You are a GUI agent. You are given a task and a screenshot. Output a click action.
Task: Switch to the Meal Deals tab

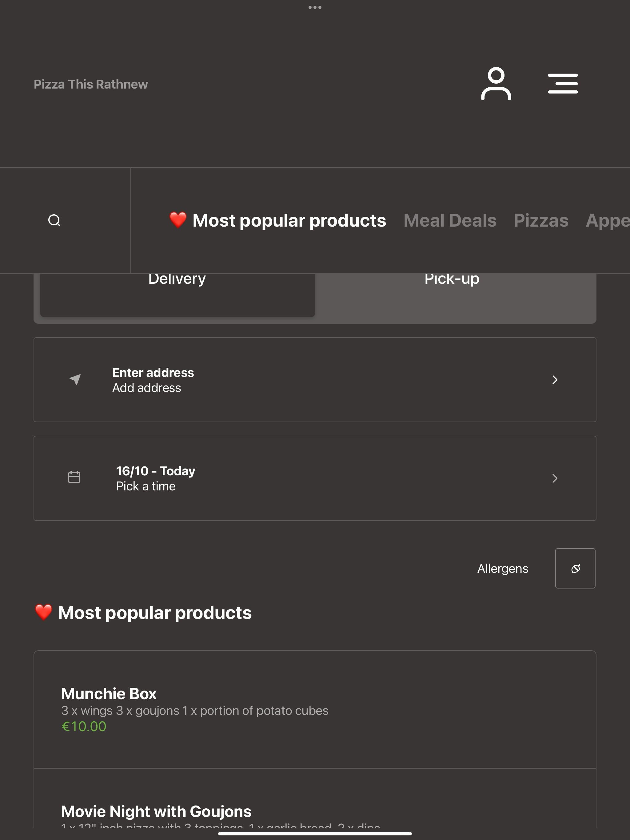450,220
